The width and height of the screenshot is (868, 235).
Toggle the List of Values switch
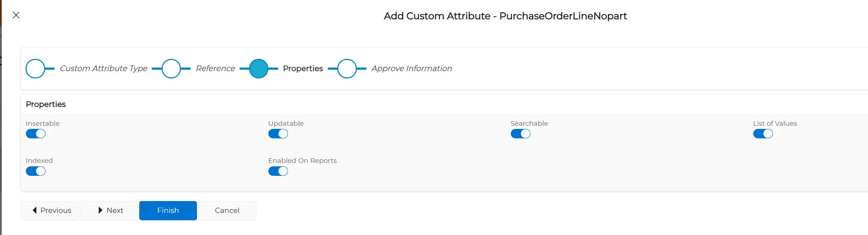(763, 134)
